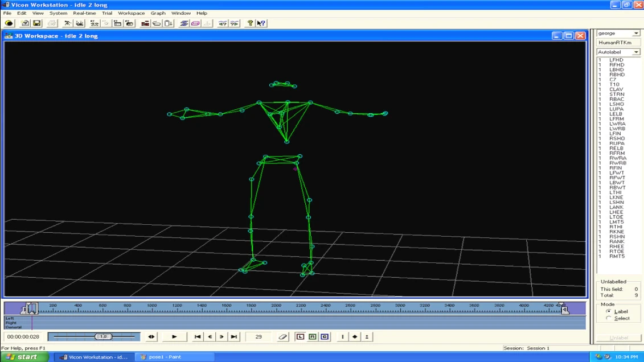The image size is (644, 362).
Task: Step forward one frame
Action: point(221,337)
